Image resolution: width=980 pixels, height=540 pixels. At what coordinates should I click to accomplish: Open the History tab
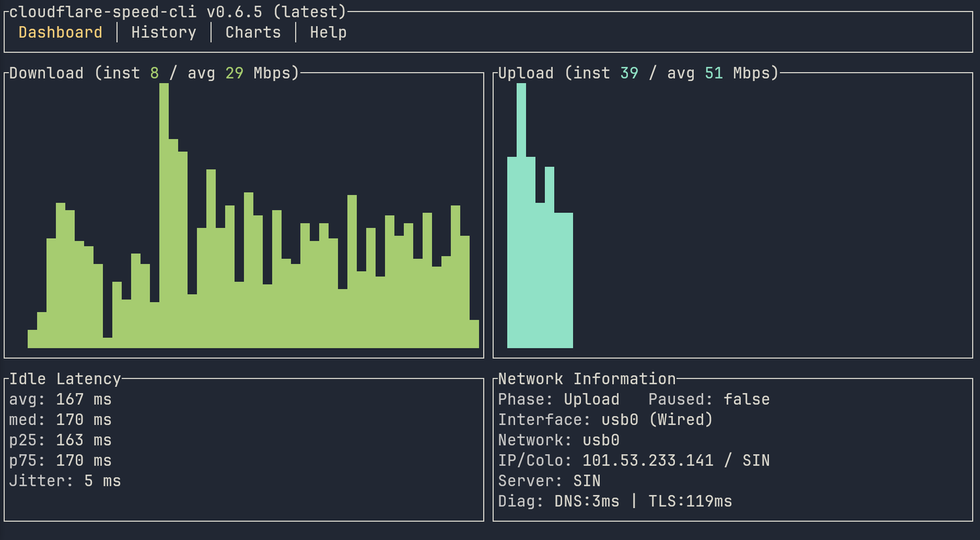[x=163, y=32]
